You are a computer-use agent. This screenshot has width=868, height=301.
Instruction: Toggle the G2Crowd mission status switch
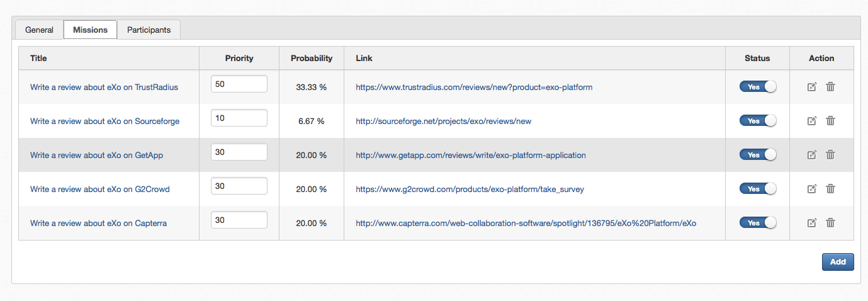click(x=758, y=189)
